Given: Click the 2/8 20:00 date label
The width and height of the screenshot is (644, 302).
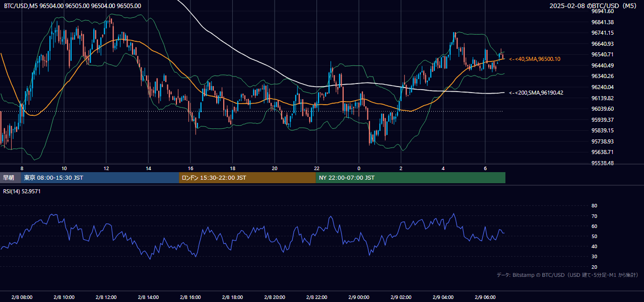Looking at the screenshot, I should [x=275, y=297].
